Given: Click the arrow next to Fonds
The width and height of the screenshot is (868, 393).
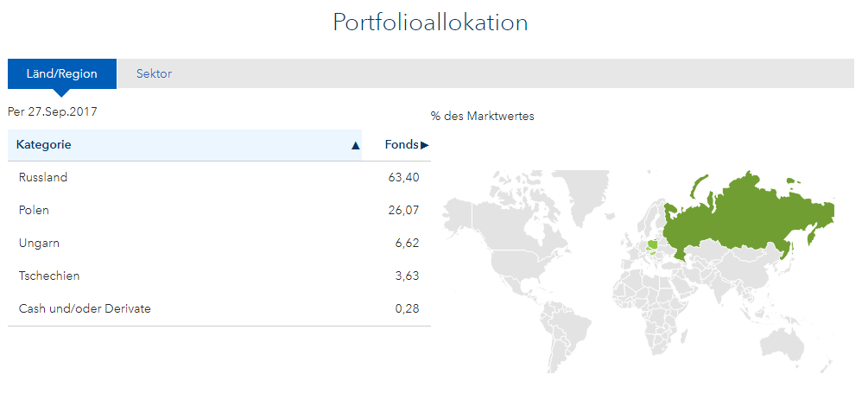Looking at the screenshot, I should [x=425, y=145].
